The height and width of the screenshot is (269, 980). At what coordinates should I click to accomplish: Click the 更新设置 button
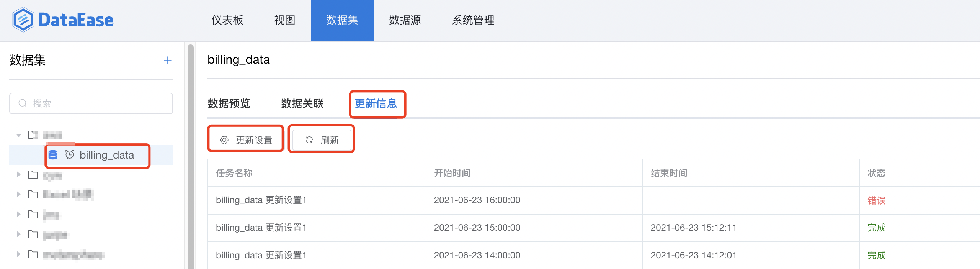click(245, 140)
